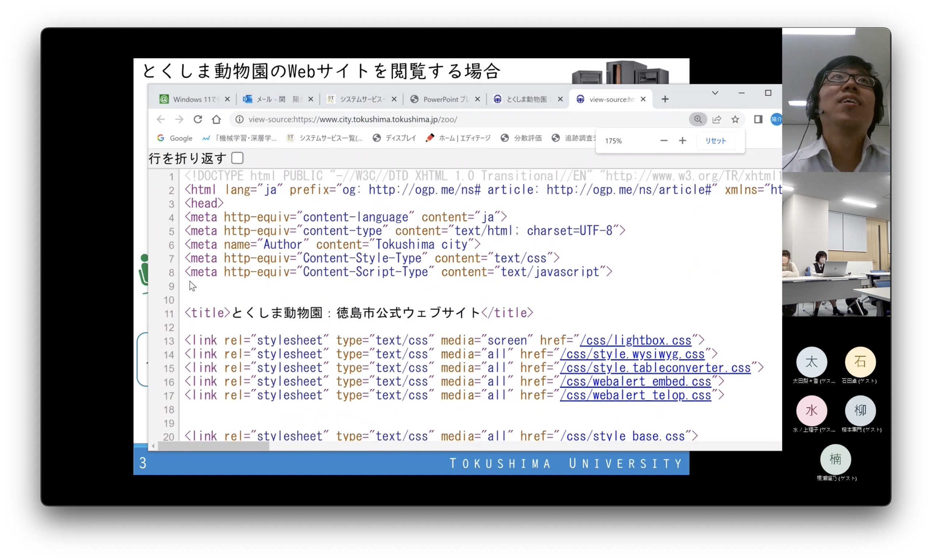Image resolution: width=932 pixels, height=560 pixels.
Task: Click the Author meta tag line
Action: pyautogui.click(x=332, y=244)
